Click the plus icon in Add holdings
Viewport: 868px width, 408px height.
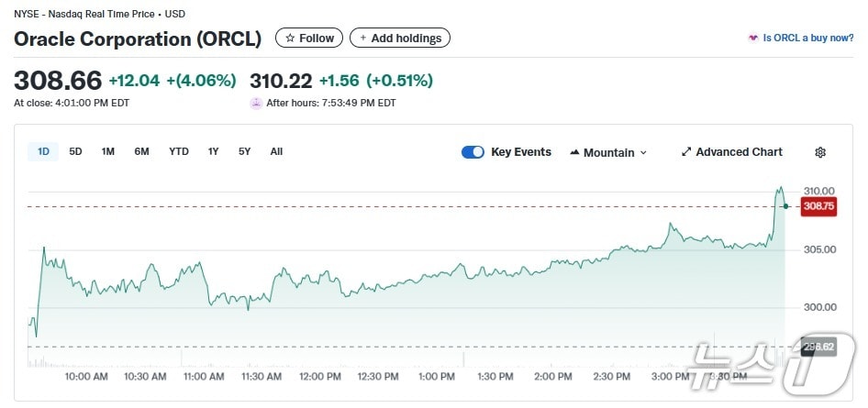(x=362, y=39)
